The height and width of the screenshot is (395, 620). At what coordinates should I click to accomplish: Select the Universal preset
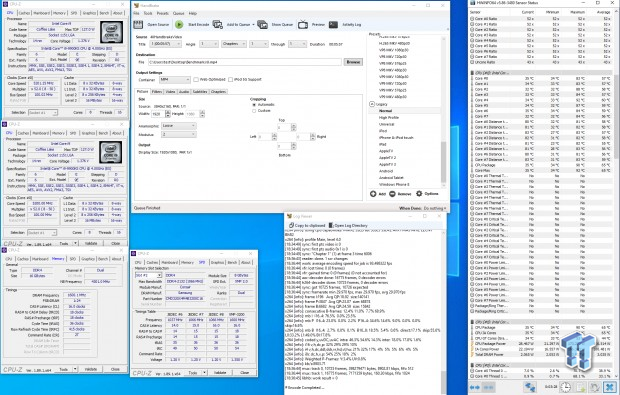(x=386, y=124)
